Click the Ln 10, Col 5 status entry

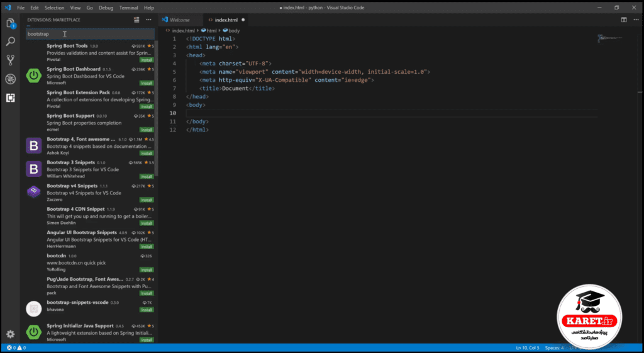[x=528, y=348]
